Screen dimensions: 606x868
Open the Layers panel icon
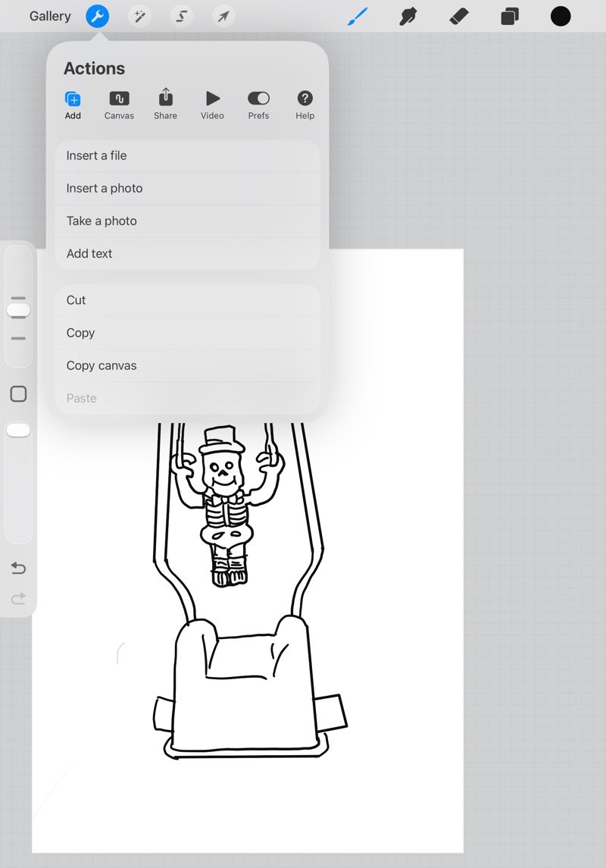click(x=510, y=17)
